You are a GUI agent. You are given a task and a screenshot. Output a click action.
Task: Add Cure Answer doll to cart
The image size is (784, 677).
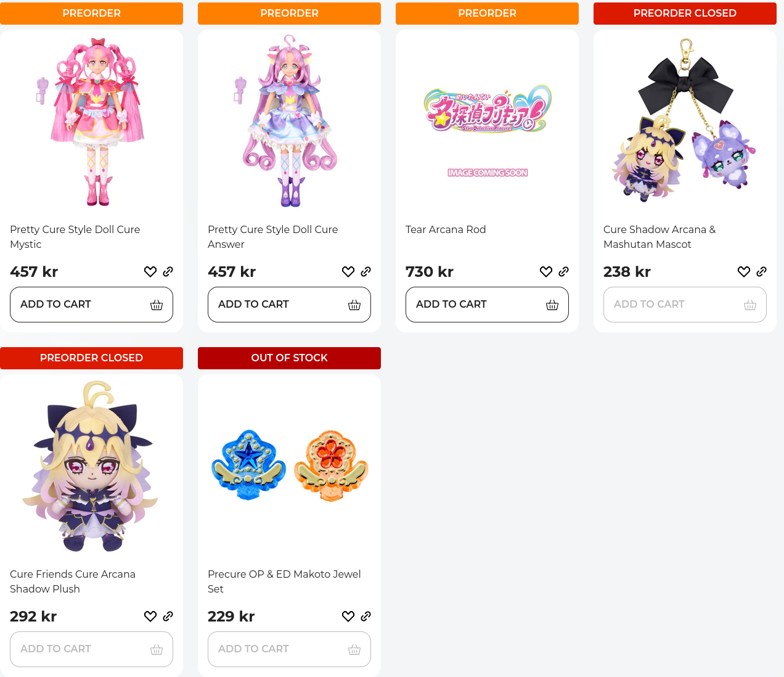(x=289, y=305)
